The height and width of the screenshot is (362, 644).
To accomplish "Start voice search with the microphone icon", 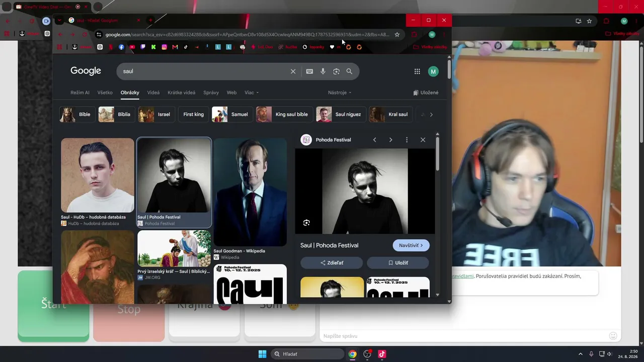I will click(323, 71).
